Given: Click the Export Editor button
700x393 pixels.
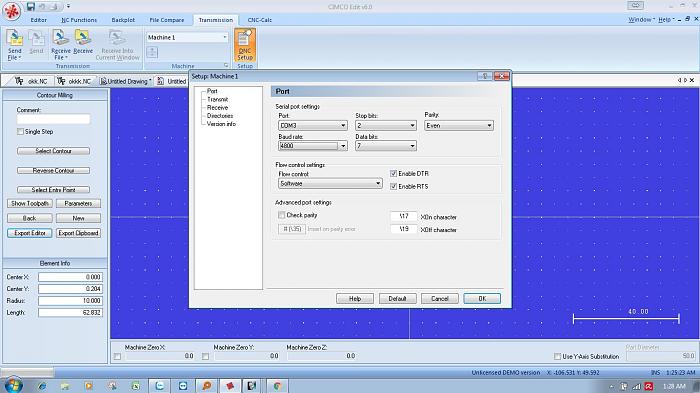Looking at the screenshot, I should coord(29,233).
